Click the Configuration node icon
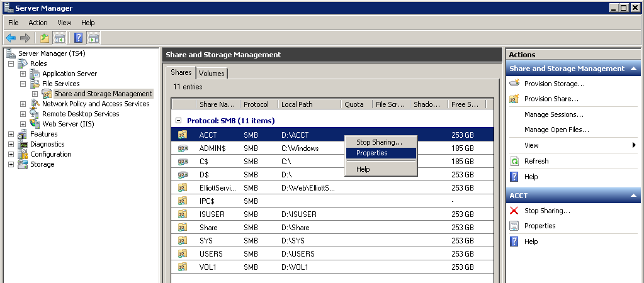Image resolution: width=644 pixels, height=283 pixels. 23,154
